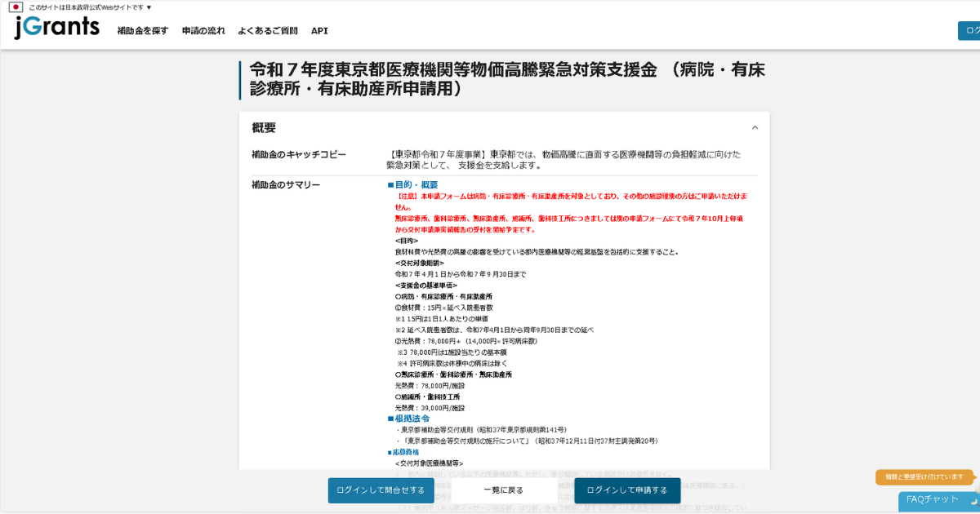The height and width of the screenshot is (514, 980).
Task: Click the 概要 section header
Action: [264, 128]
